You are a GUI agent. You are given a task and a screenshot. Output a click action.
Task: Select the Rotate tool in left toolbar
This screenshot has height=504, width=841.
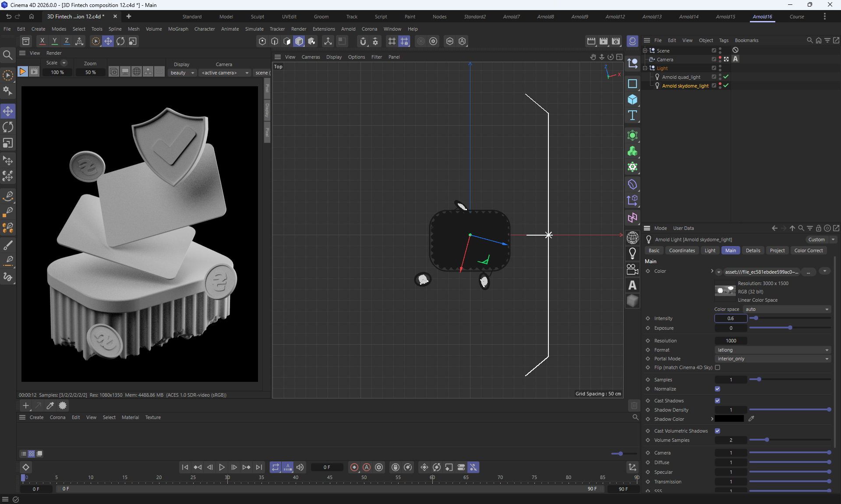[8, 127]
